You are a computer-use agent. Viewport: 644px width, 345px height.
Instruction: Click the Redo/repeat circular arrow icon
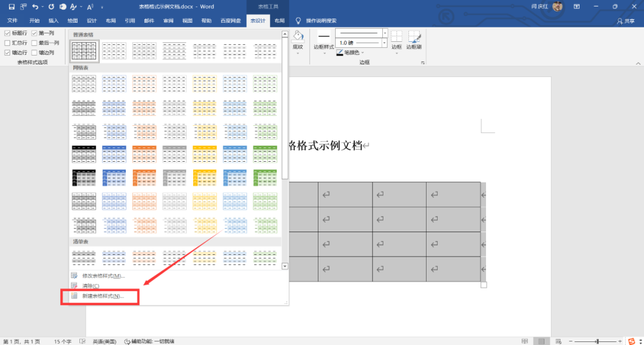(51, 7)
